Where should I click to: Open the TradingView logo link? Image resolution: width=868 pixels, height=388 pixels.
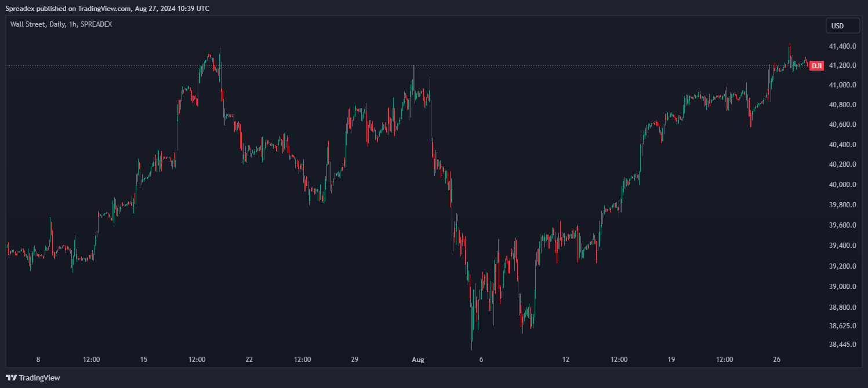click(x=33, y=378)
